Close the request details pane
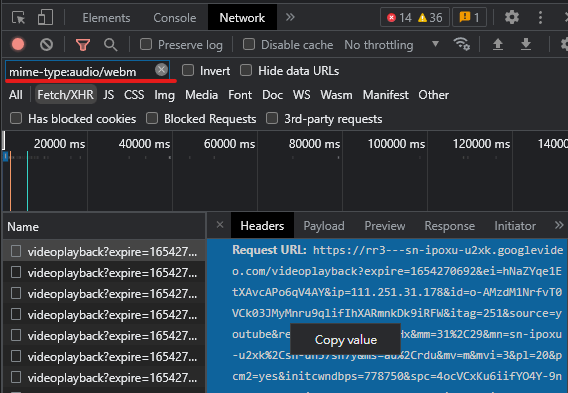Image resolution: width=568 pixels, height=393 pixels. (x=220, y=225)
